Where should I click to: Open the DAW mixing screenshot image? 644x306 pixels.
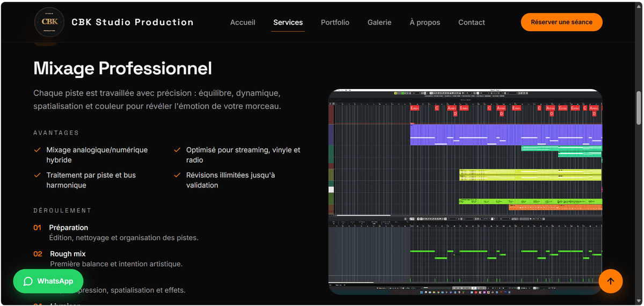click(x=465, y=192)
